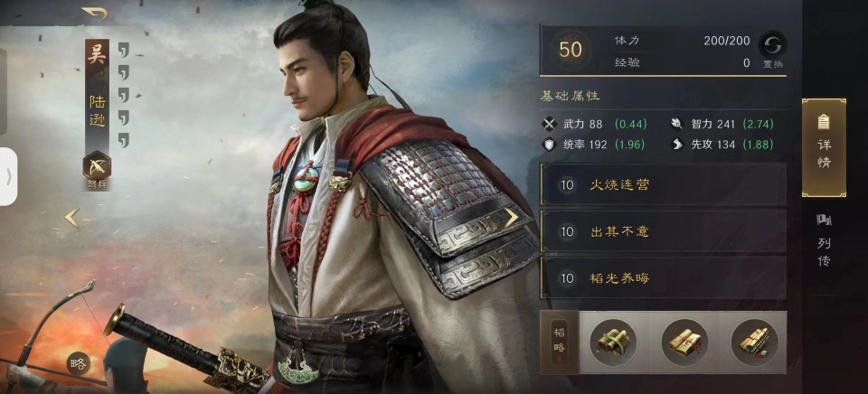
Task: Tap the 统率 shield attribute icon
Action: click(x=549, y=145)
